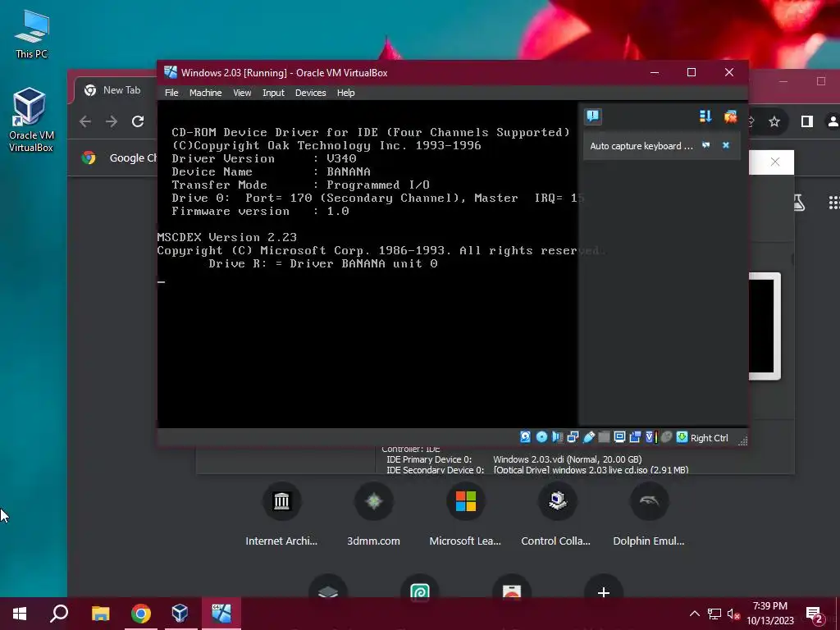Open the 3dmm.com shortcut

click(x=373, y=514)
